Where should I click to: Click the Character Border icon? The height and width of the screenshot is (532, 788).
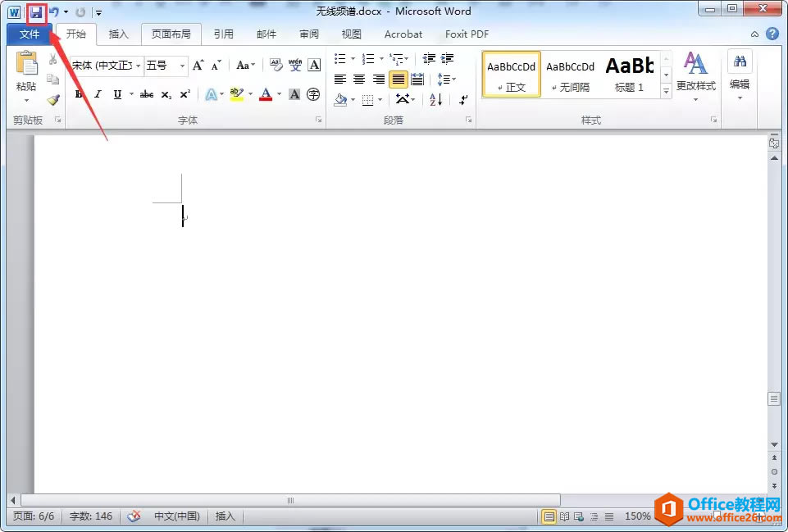[314, 66]
